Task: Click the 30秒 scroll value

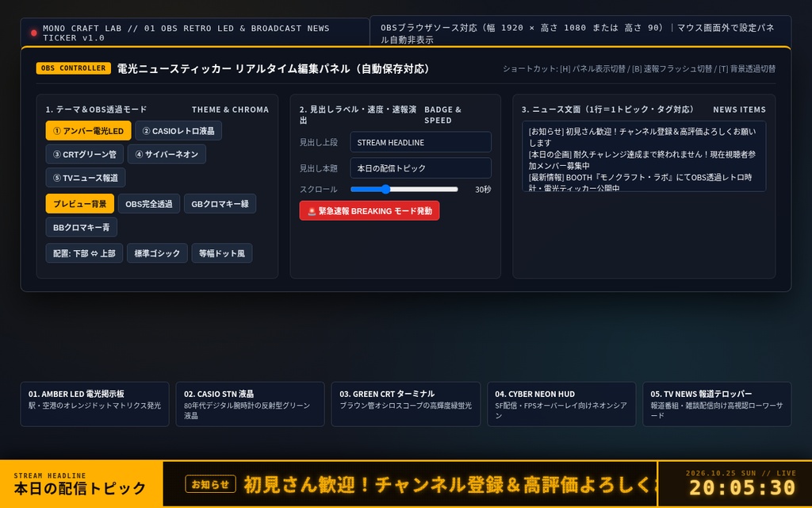Action: point(483,190)
